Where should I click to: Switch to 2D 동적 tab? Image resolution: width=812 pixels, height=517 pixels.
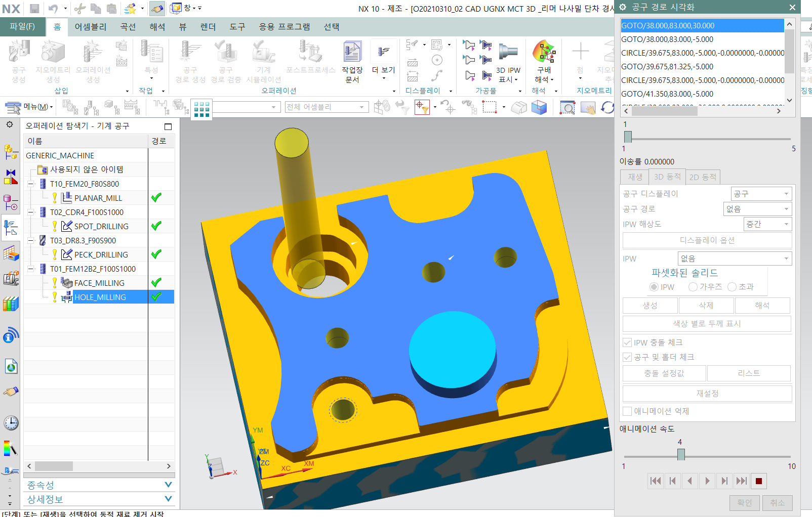pos(703,177)
